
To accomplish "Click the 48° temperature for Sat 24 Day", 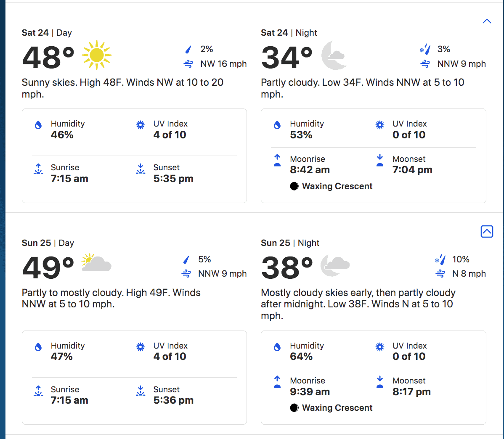I will (48, 57).
